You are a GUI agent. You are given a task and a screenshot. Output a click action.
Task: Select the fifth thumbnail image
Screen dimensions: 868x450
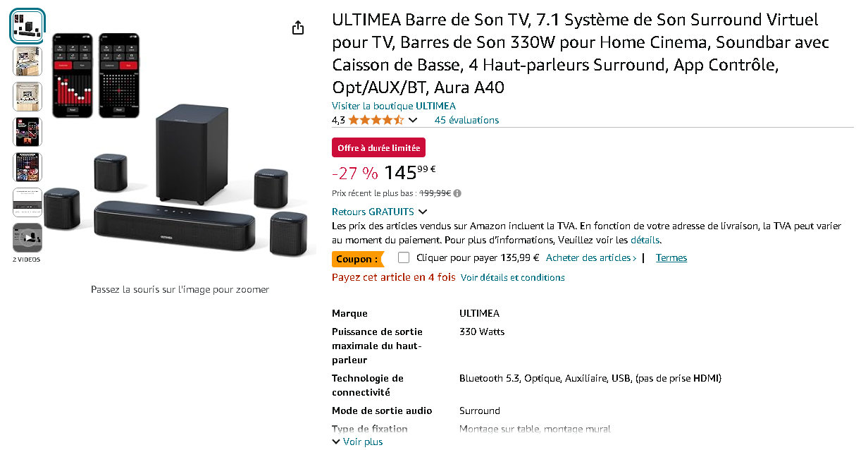click(27, 167)
